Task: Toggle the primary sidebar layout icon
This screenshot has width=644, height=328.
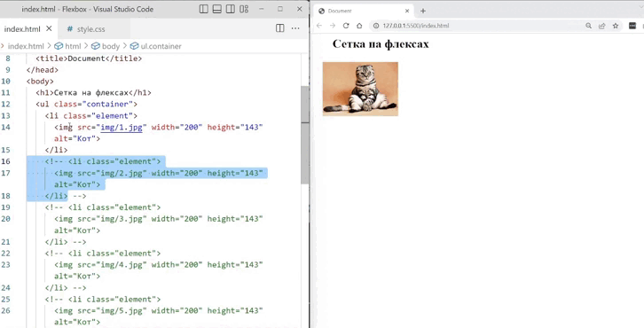Action: 204,9
